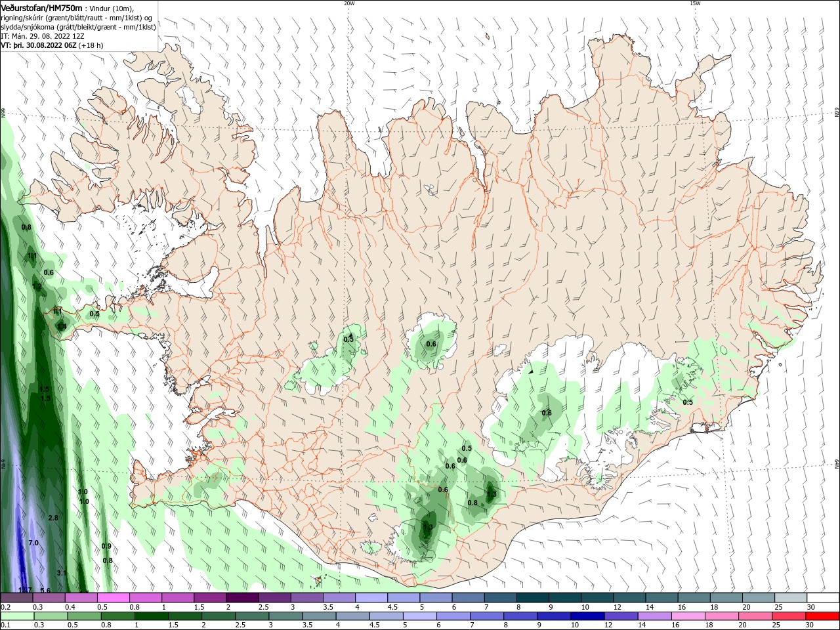The height and width of the screenshot is (630, 840).
Task: Click the 30 label beneath the red swatch
Action: 811,625
